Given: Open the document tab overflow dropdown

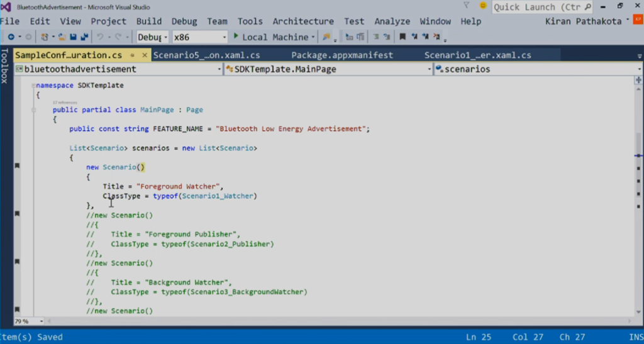Looking at the screenshot, I should 640,56.
